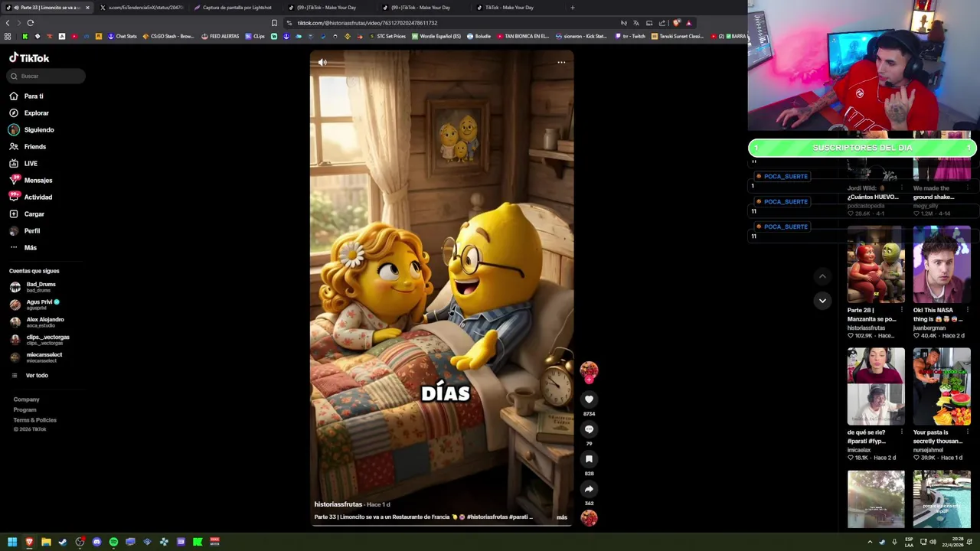980x551 pixels.
Task: Open the Alex Alejandro followed account
Action: [x=37, y=322]
